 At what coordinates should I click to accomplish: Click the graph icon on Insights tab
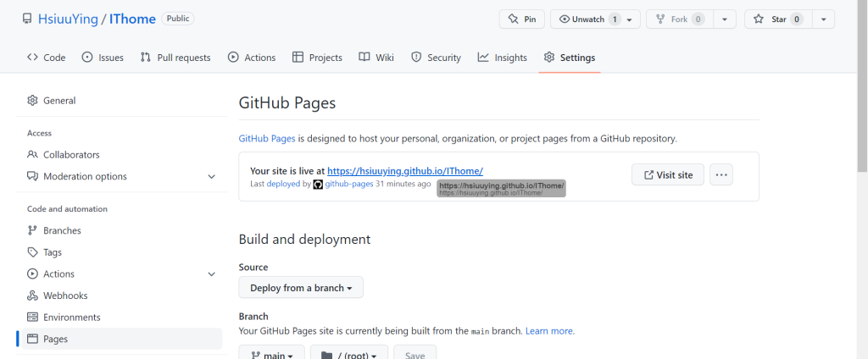(x=483, y=57)
